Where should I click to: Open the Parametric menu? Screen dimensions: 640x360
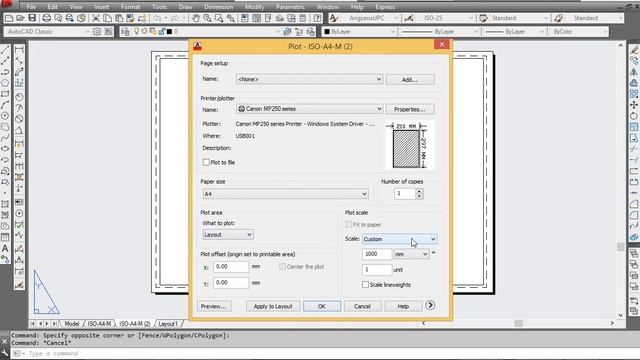point(290,7)
